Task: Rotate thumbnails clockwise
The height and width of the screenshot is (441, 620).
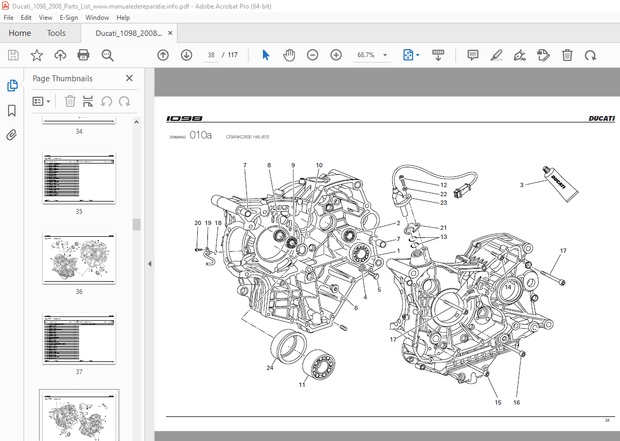Action: 124,101
